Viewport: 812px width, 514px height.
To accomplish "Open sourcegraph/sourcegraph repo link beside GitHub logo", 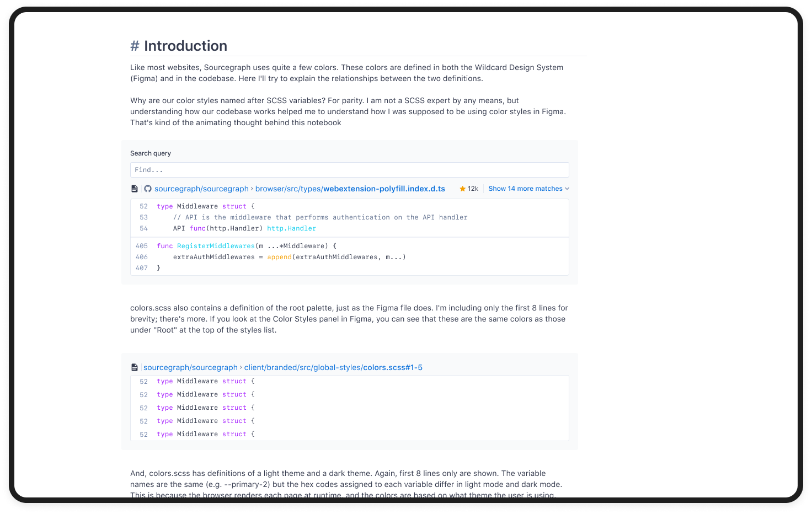I will pyautogui.click(x=201, y=189).
